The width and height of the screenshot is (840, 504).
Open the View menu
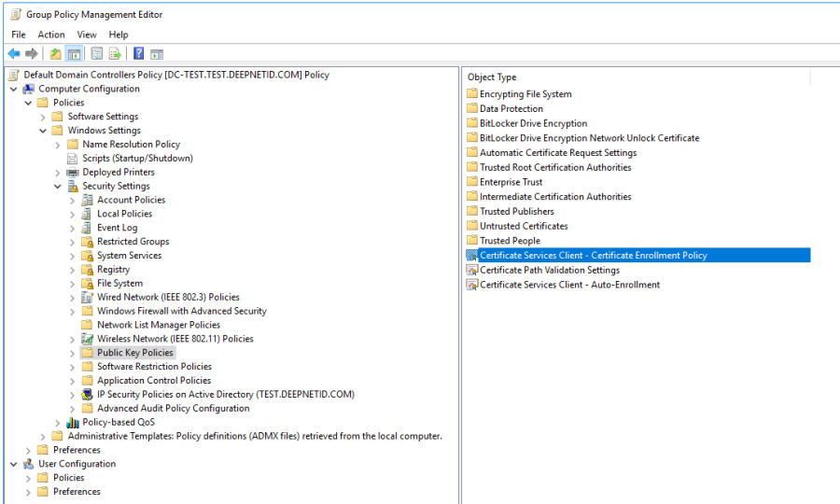tap(87, 35)
